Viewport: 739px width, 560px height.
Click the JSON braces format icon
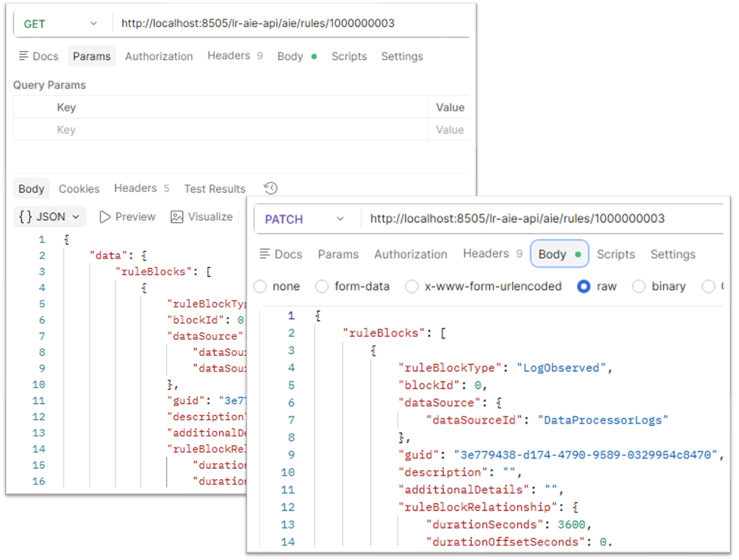[25, 217]
